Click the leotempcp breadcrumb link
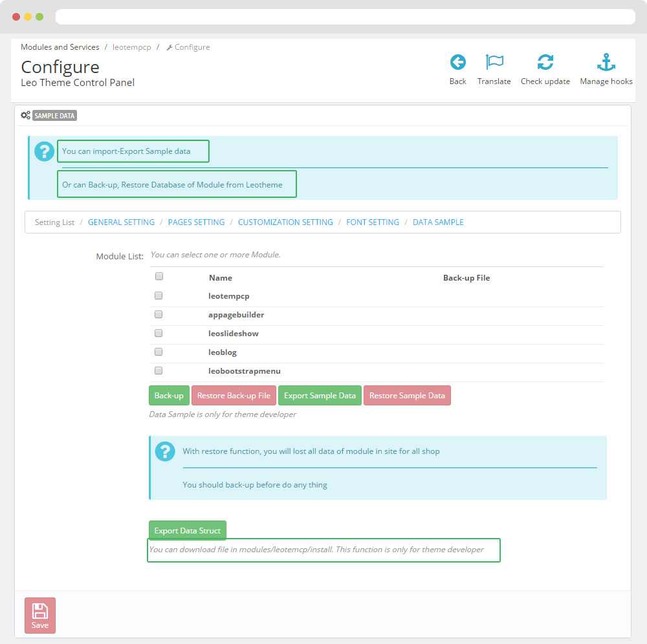Image resolution: width=647 pixels, height=644 pixels. (x=131, y=47)
